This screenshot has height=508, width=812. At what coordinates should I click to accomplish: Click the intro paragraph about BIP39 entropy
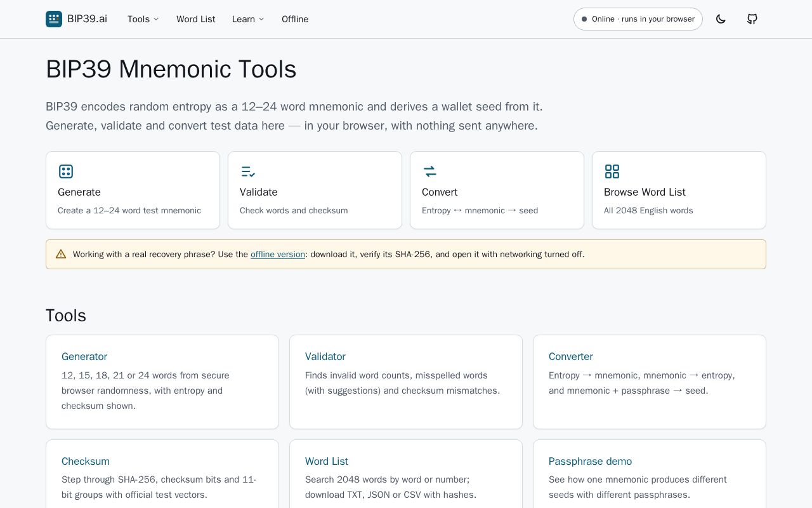point(294,116)
